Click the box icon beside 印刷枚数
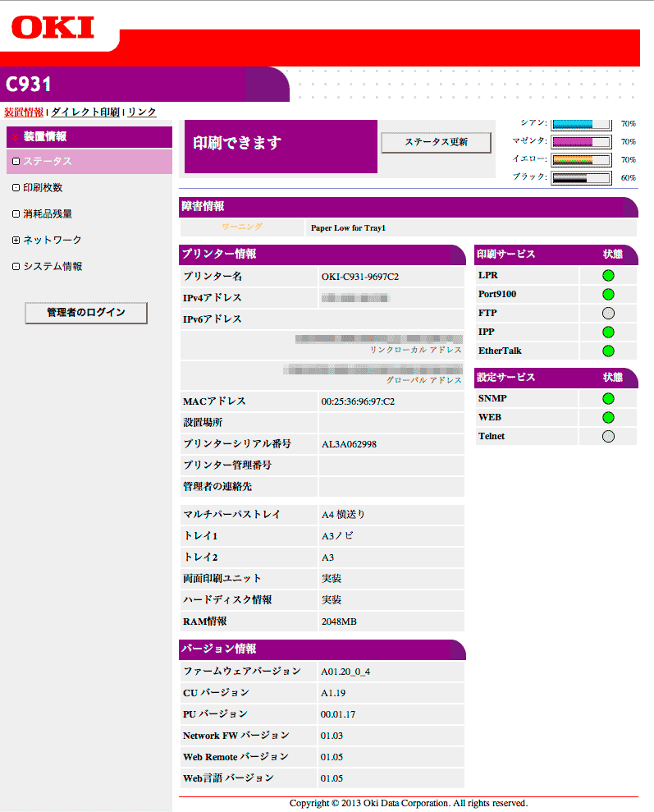This screenshot has width=654, height=812. (16, 187)
